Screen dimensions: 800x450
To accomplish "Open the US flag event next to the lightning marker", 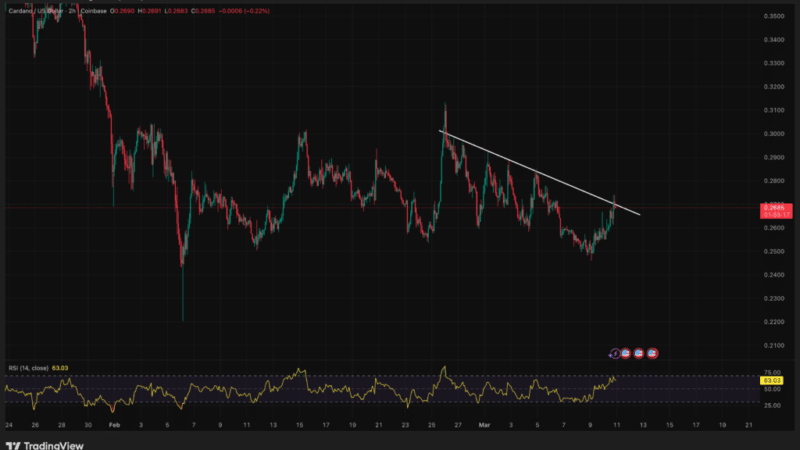I will [x=626, y=353].
